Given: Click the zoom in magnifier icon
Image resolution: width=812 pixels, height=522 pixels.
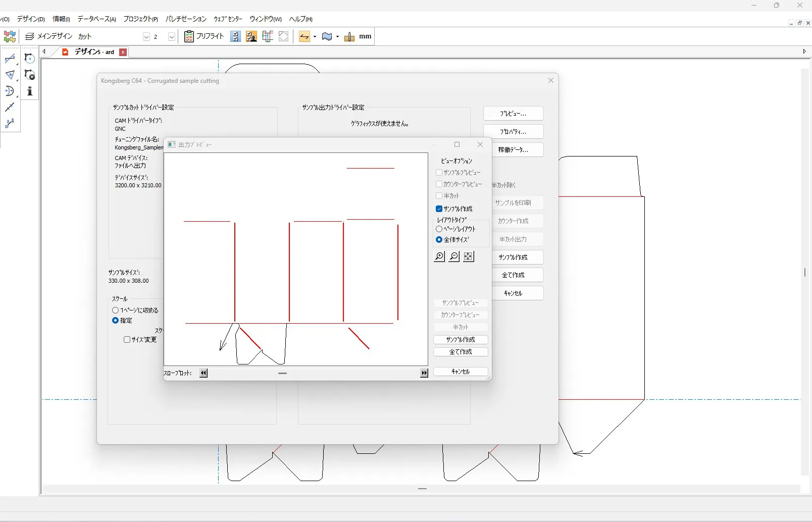Looking at the screenshot, I should pos(439,256).
